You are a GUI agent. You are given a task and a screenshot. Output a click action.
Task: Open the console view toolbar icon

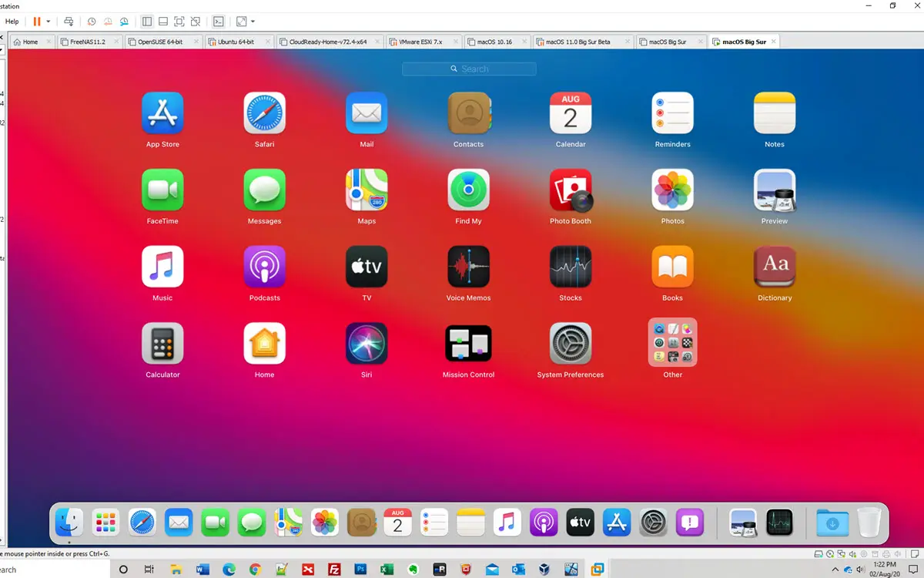click(x=219, y=22)
